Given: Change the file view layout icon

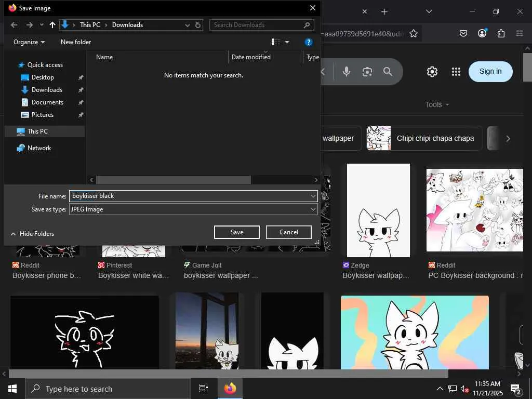Looking at the screenshot, I should tap(276, 42).
